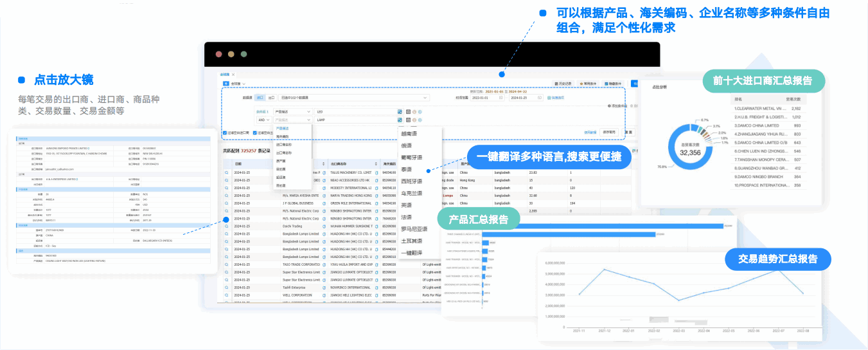The height and width of the screenshot is (350, 868).
Task: Click the 保存常用 button
Action: 608,132
